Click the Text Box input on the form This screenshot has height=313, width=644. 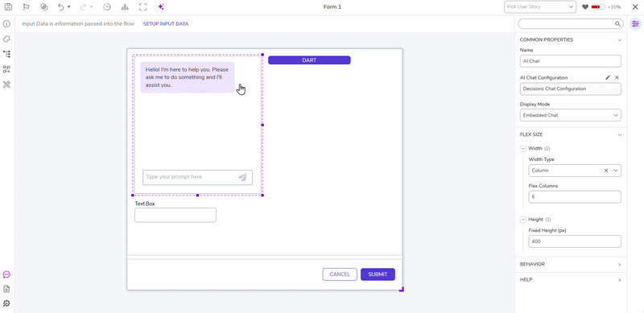click(175, 216)
